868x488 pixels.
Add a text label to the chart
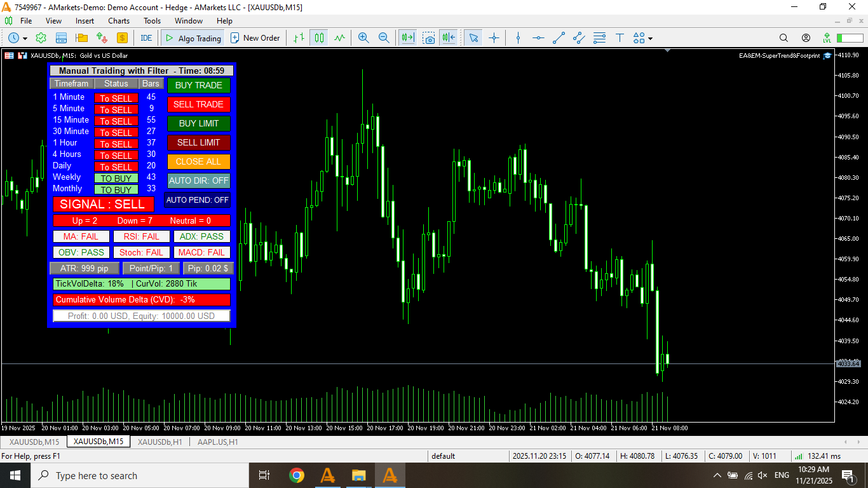[x=620, y=37]
